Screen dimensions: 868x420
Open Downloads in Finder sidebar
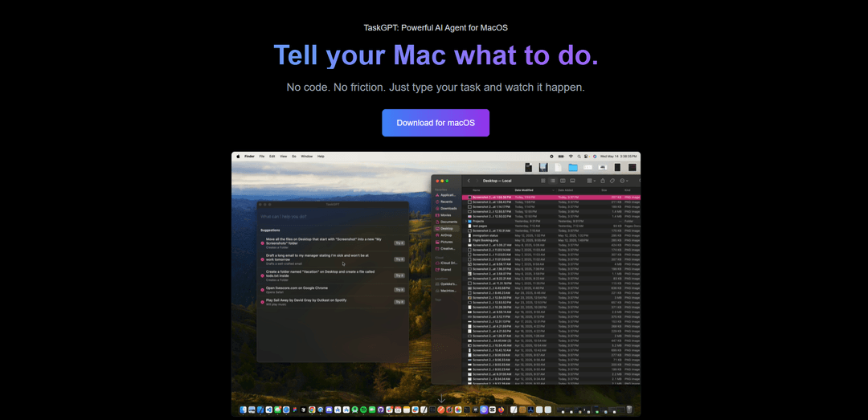[x=445, y=209]
